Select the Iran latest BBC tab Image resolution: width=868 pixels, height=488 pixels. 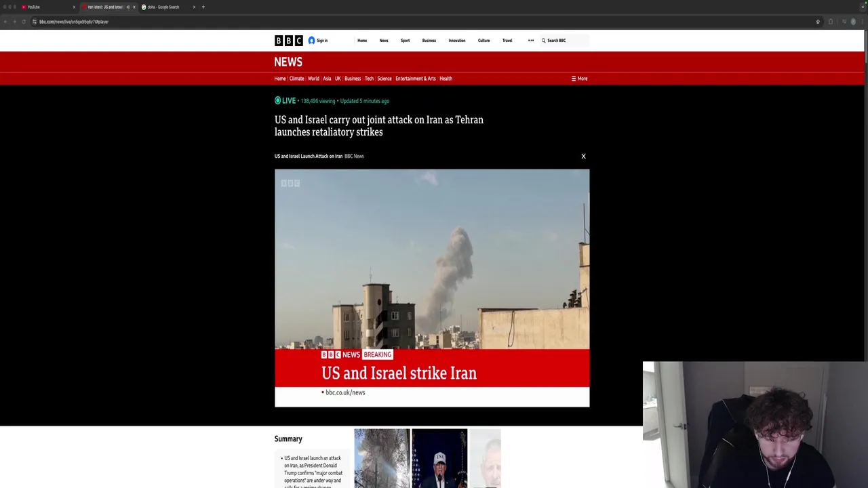(107, 7)
